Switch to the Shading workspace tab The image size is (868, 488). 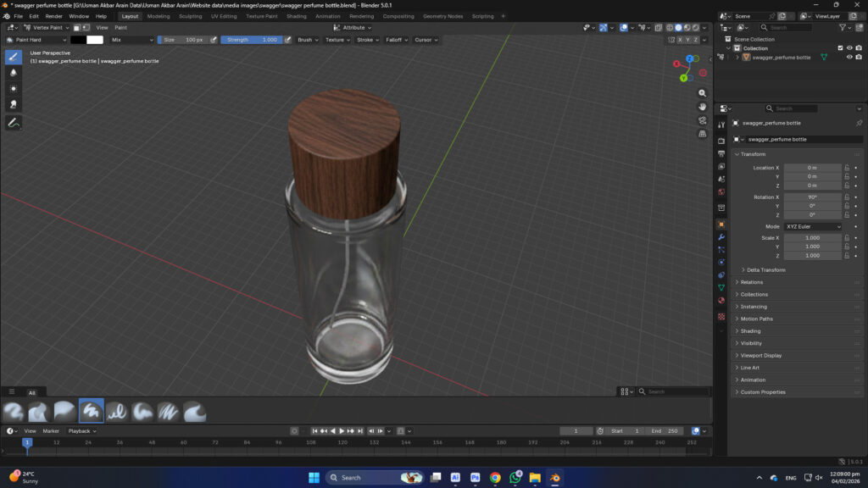297,16
